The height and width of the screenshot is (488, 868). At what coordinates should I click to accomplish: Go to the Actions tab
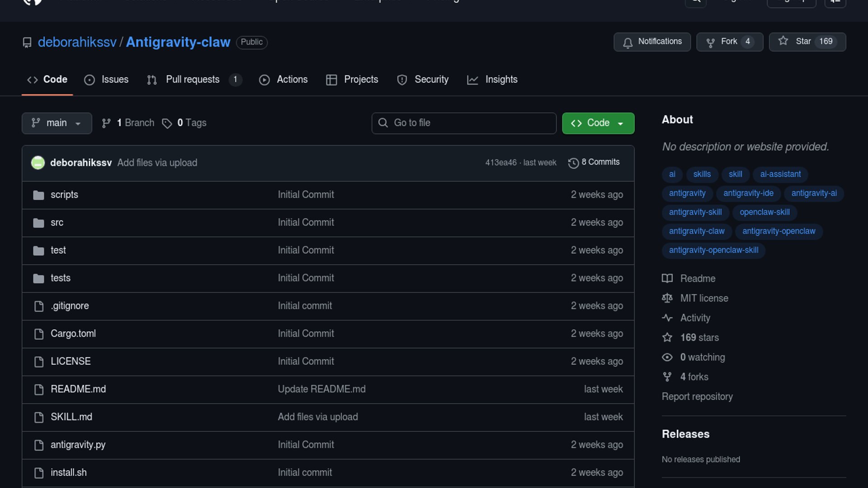pos(283,80)
